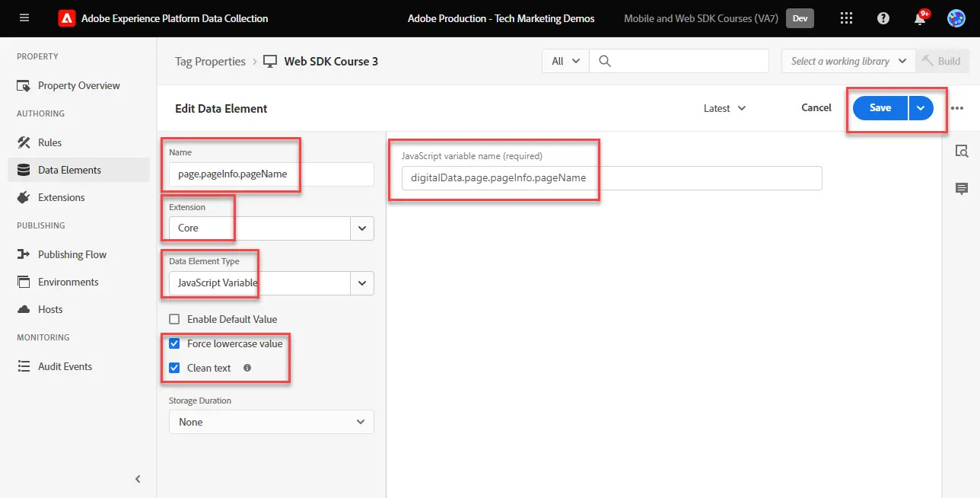The height and width of the screenshot is (498, 980).
Task: Cancel editing the data element
Action: (816, 108)
